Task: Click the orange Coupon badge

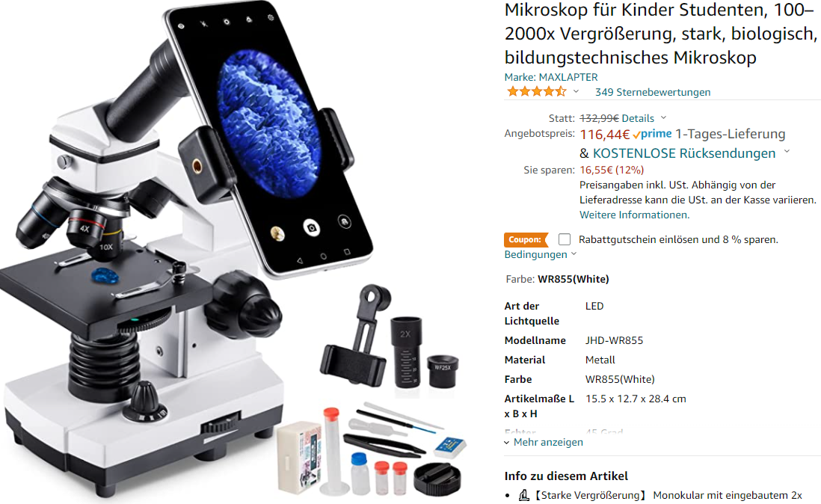Action: tap(525, 240)
